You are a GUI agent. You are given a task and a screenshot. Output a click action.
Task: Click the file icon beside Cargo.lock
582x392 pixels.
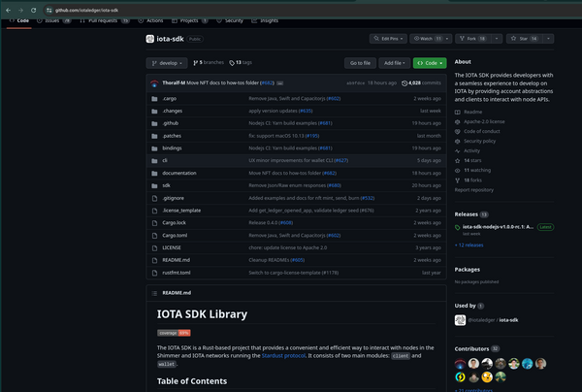[154, 223]
